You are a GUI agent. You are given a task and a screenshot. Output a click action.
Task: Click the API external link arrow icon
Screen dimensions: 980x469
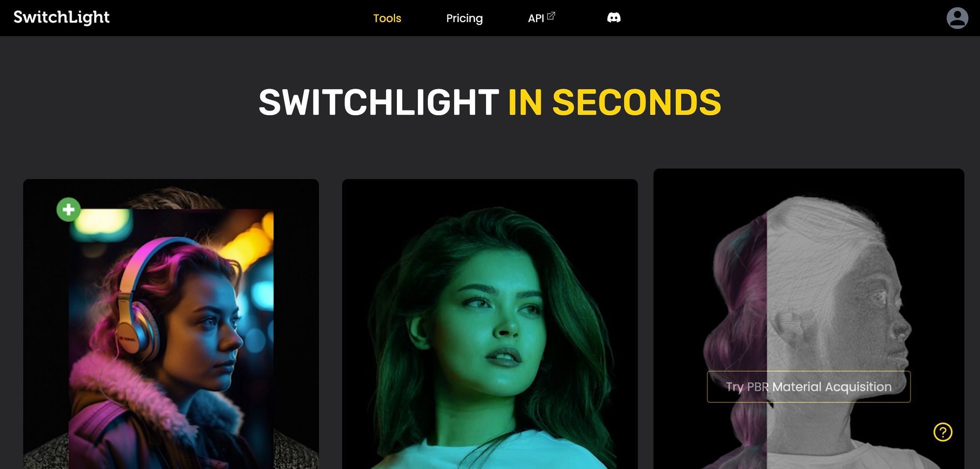(x=551, y=16)
